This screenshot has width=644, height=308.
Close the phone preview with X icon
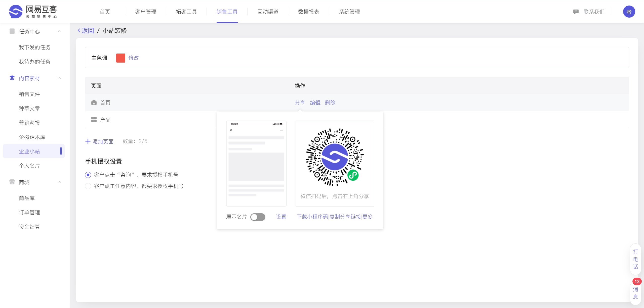[231, 130]
